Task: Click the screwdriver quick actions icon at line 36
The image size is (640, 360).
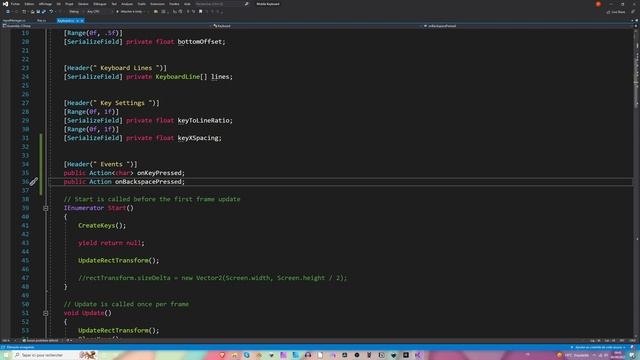Action: 33,182
